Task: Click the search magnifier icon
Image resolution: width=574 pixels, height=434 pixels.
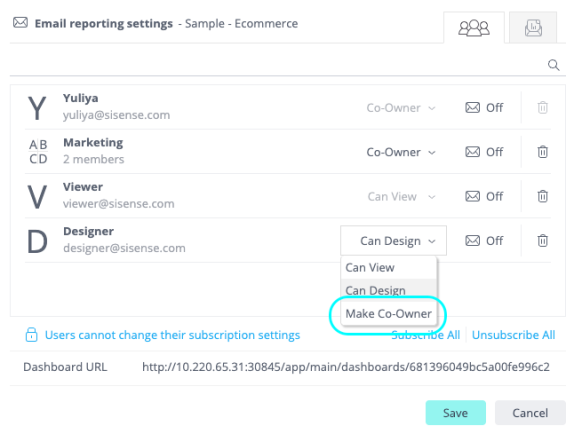Action: click(x=554, y=65)
